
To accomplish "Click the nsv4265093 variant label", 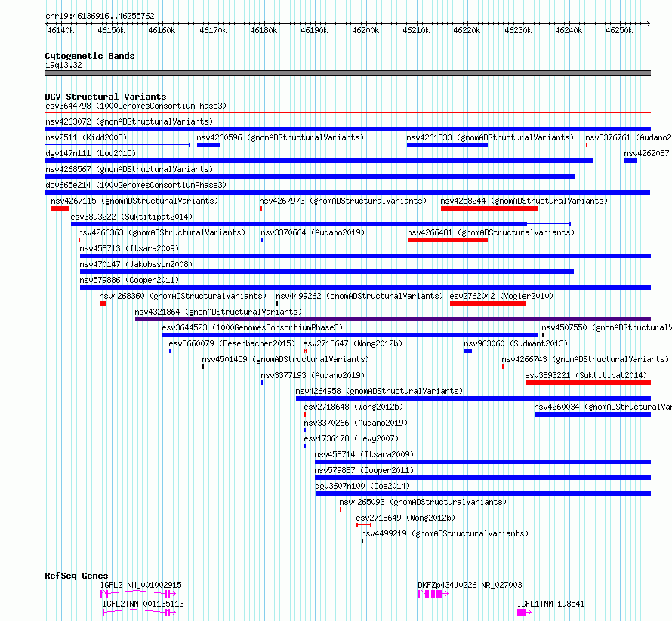I will click(423, 502).
